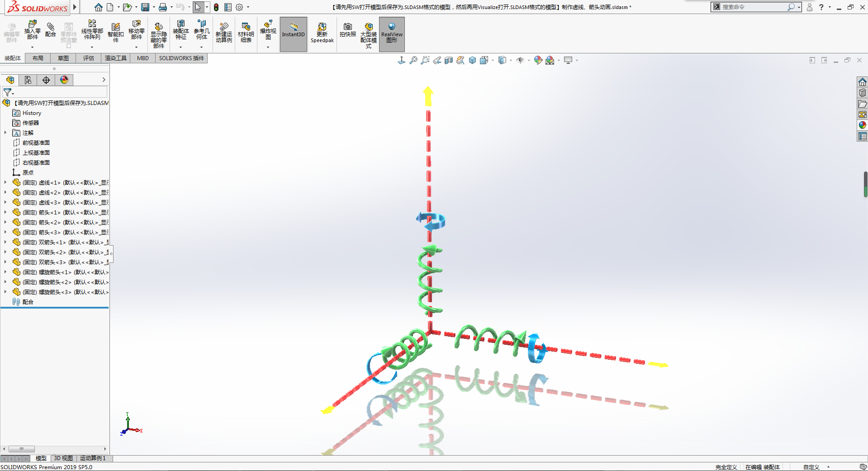Open the DisplayManager color-ball tab

click(x=64, y=80)
